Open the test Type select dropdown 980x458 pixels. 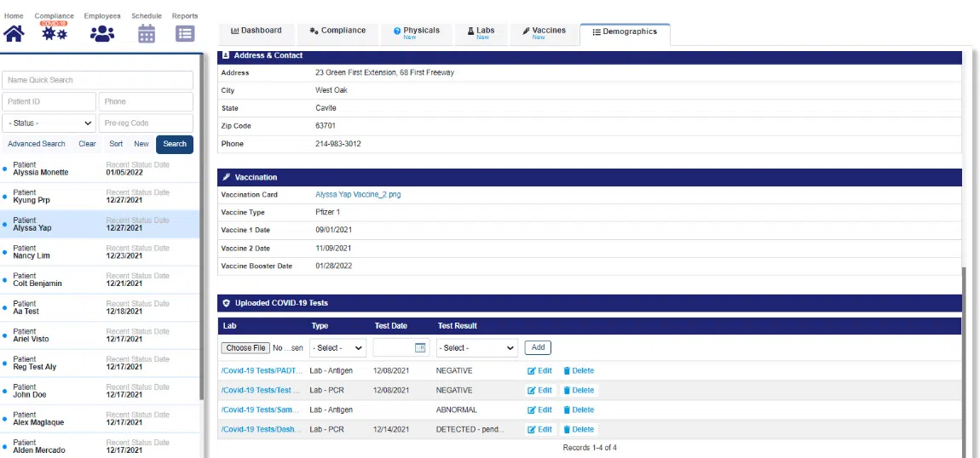click(x=337, y=347)
